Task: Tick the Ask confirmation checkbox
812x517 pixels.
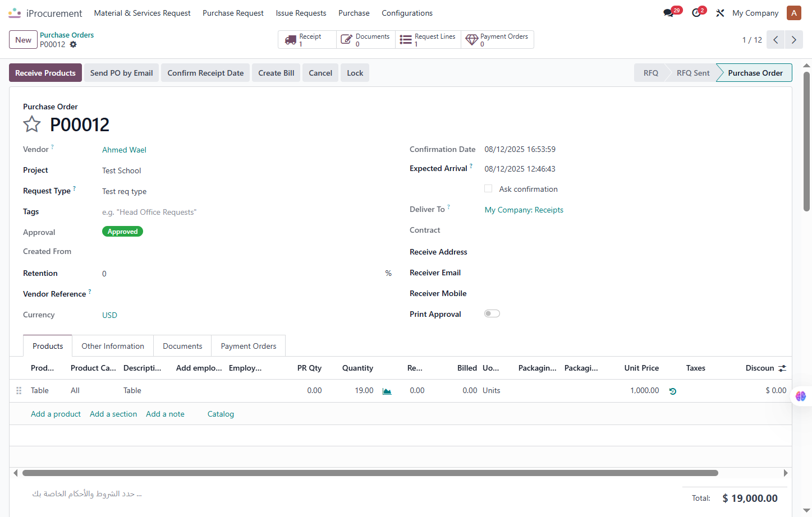Action: coord(488,188)
